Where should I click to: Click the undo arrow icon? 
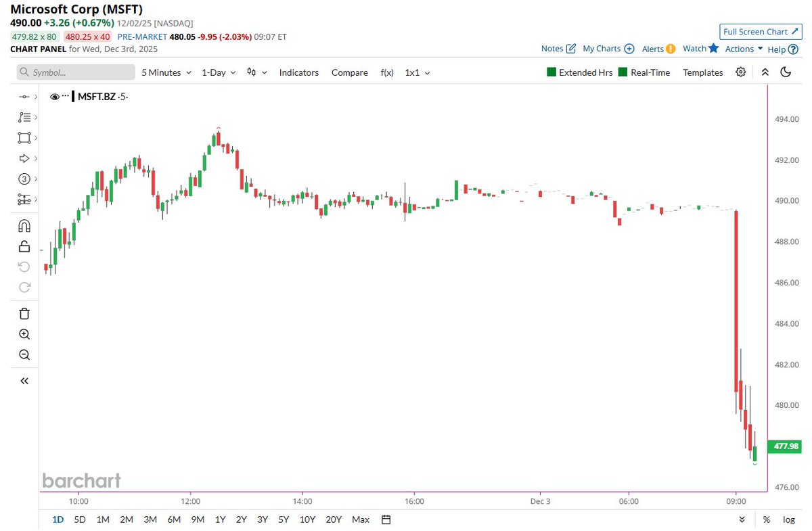[24, 267]
